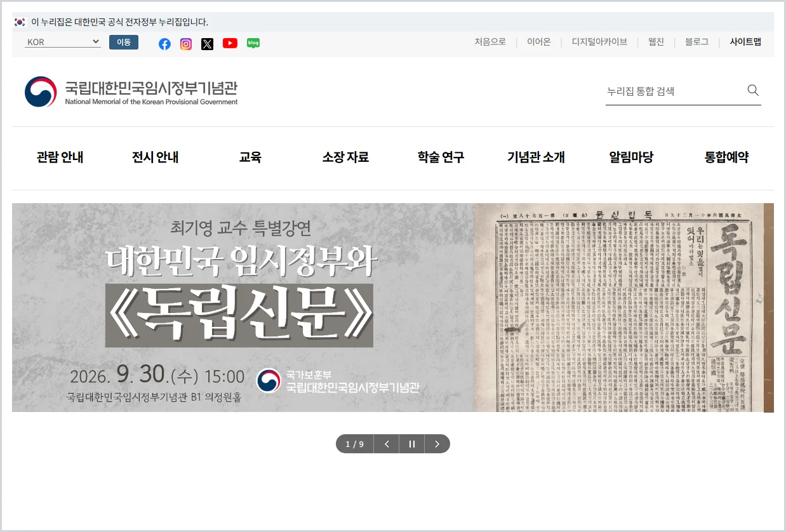This screenshot has width=786, height=532.
Task: Click the 독립신문 newspaper photo in banner
Action: (623, 307)
